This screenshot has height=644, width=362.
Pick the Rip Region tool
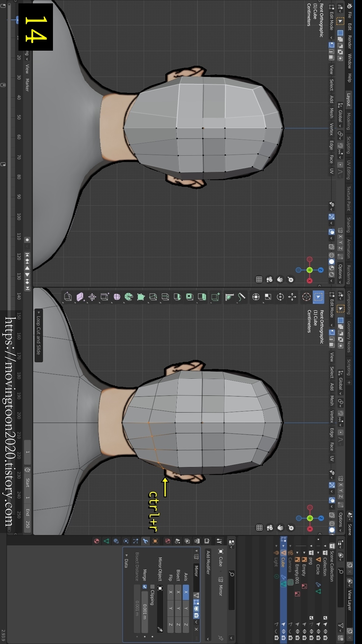68,297
